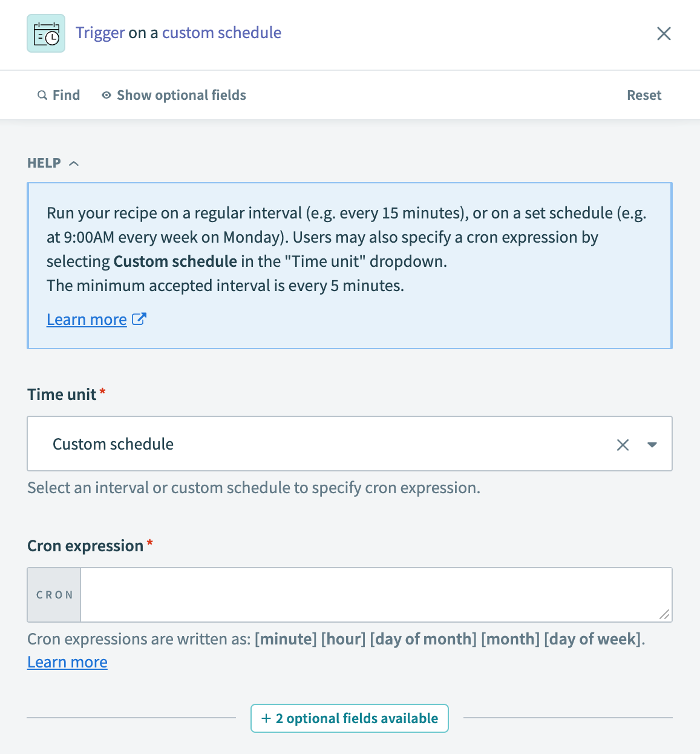Click the CRON prefix label

click(x=54, y=595)
